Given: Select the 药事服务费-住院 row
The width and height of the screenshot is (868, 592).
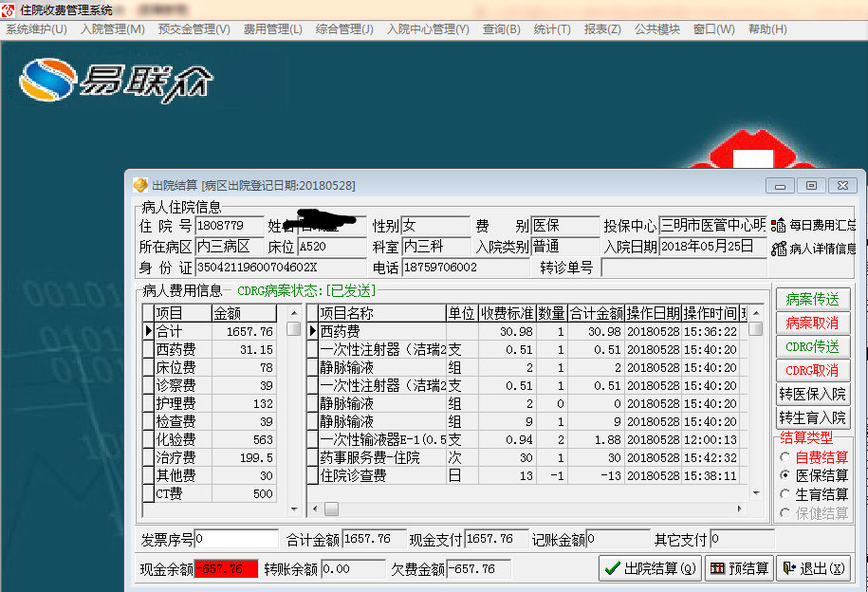Looking at the screenshot, I should click(528, 457).
